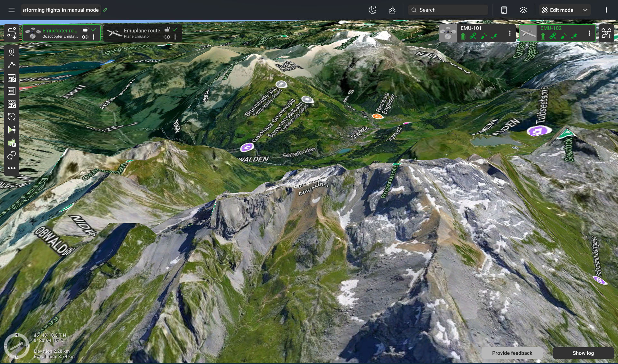Open EMU-101 three-dot menu

tap(510, 33)
